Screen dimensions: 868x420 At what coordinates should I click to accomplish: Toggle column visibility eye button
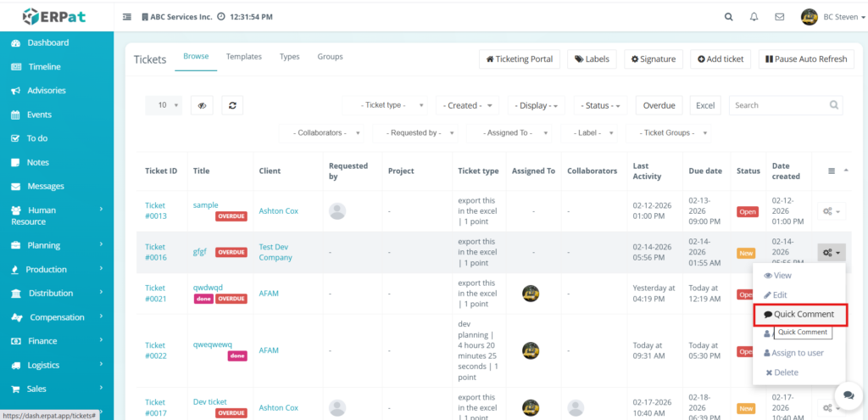click(x=203, y=105)
